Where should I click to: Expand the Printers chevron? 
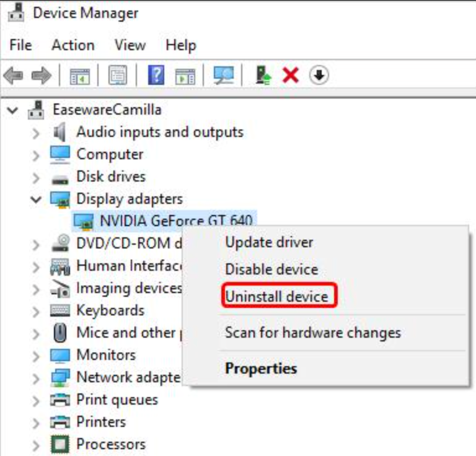(x=36, y=423)
